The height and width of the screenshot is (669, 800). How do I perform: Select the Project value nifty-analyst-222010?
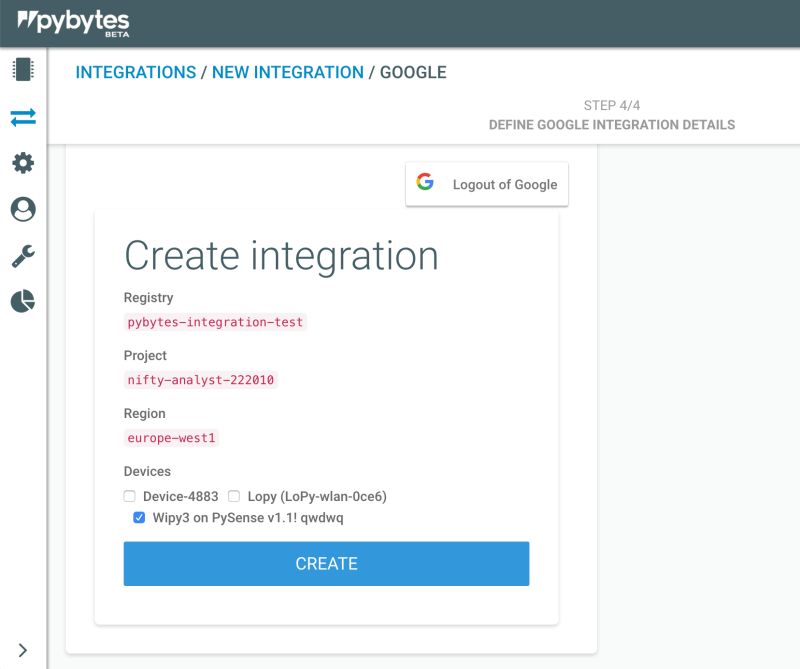pyautogui.click(x=200, y=379)
